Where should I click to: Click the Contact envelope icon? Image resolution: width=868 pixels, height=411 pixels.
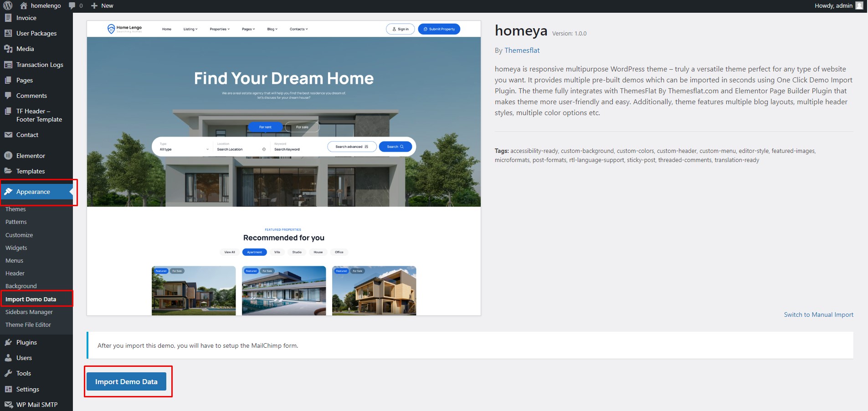pos(8,135)
